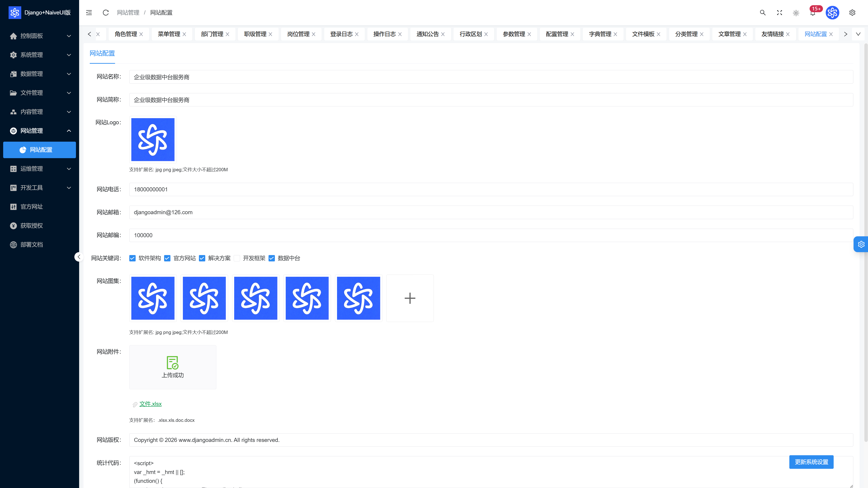Click the refresh page icon in header
The height and width of the screenshot is (488, 868).
(106, 12)
